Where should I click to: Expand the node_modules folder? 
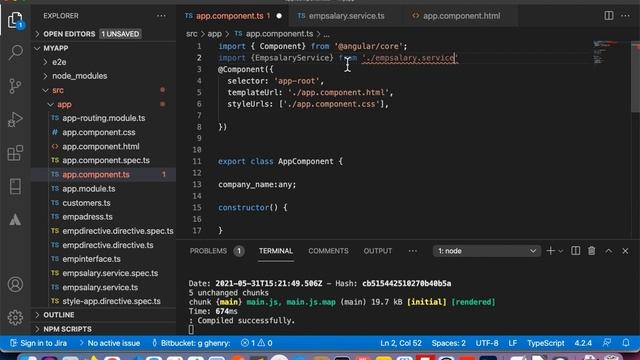[x=104, y=76]
